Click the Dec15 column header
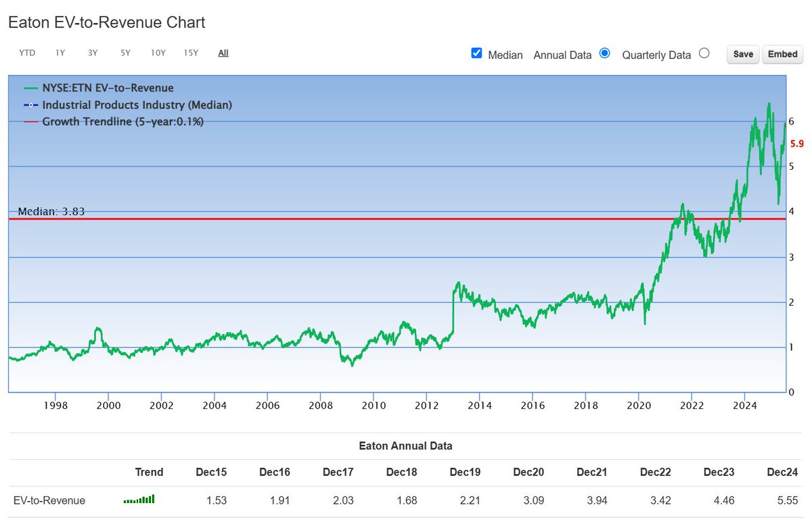812x524 pixels. (x=212, y=472)
